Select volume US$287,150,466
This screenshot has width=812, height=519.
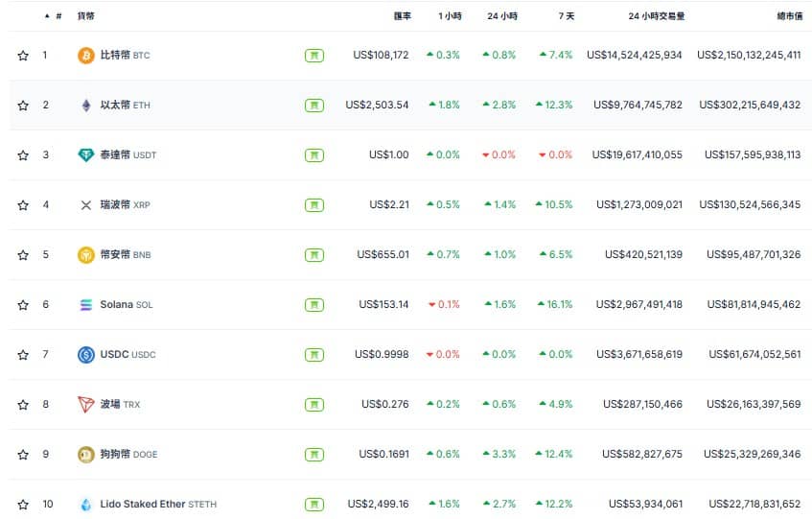642,404
